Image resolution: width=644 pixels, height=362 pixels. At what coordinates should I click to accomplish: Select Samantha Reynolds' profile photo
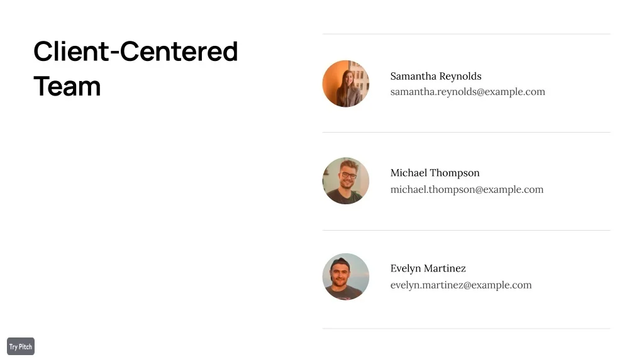pyautogui.click(x=346, y=84)
